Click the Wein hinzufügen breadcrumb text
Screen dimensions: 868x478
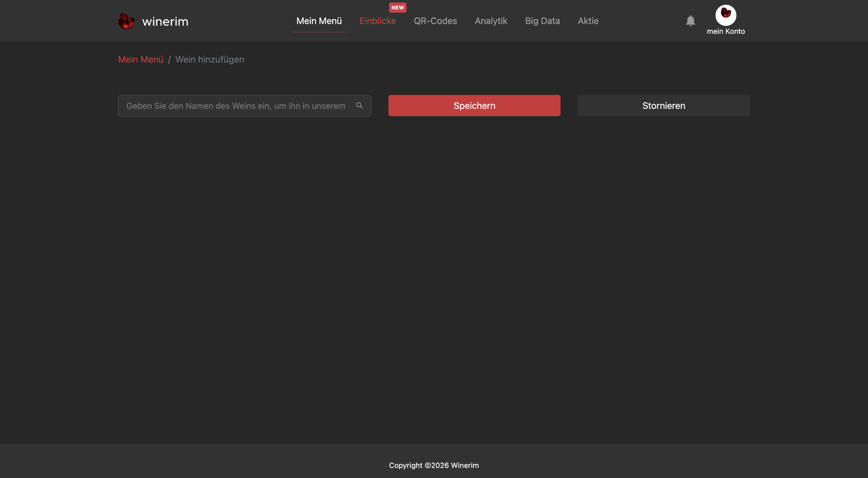[209, 60]
